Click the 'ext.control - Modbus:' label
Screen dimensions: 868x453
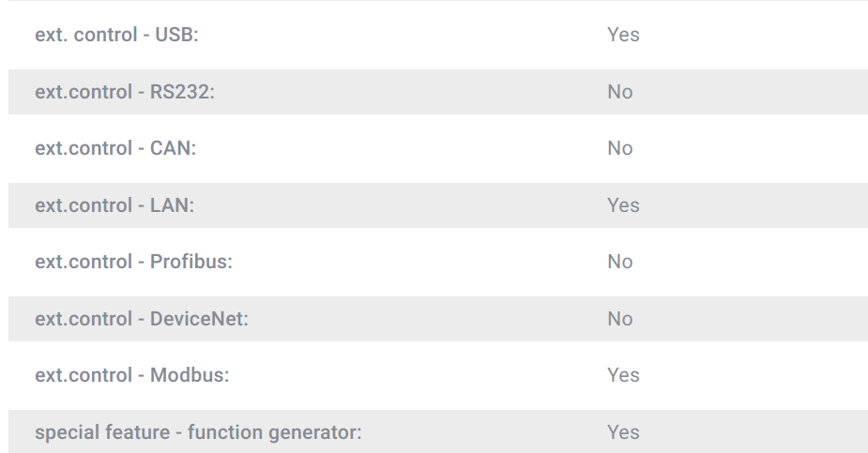coord(132,375)
